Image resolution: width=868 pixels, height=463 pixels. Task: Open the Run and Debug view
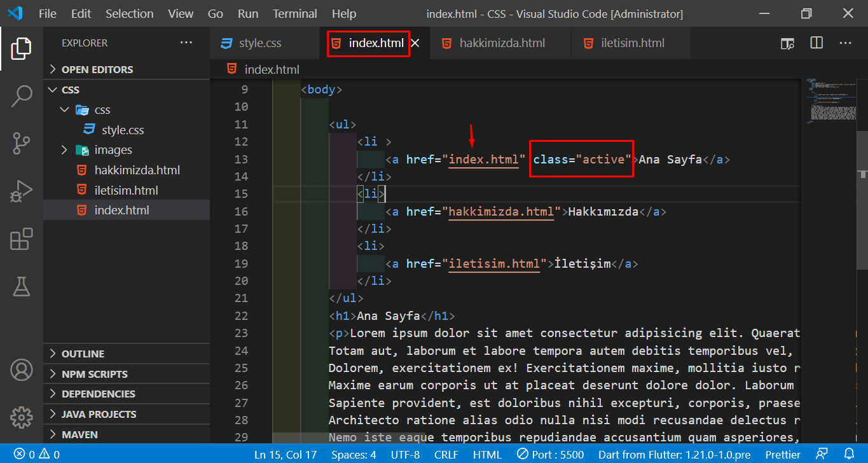point(22,191)
